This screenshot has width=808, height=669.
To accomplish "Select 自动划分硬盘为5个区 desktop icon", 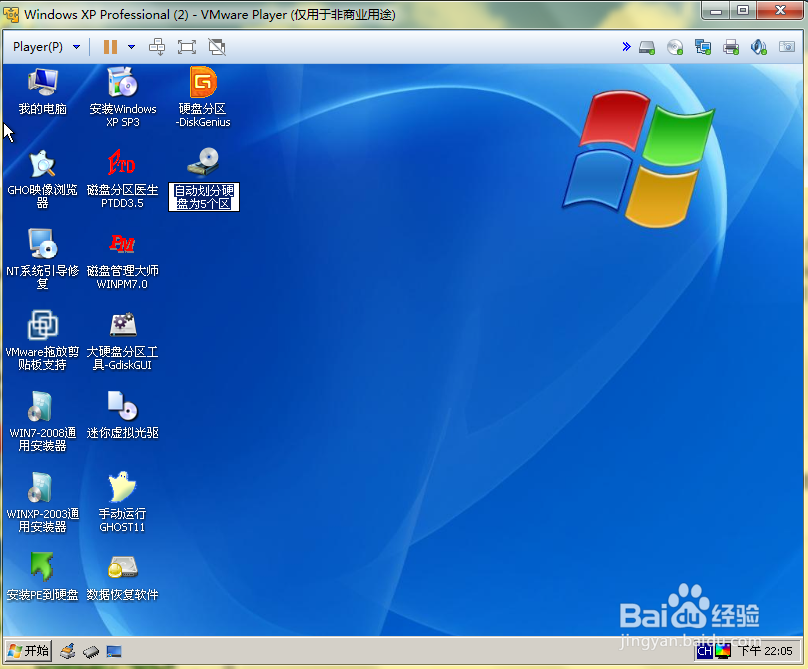I will pos(204,178).
